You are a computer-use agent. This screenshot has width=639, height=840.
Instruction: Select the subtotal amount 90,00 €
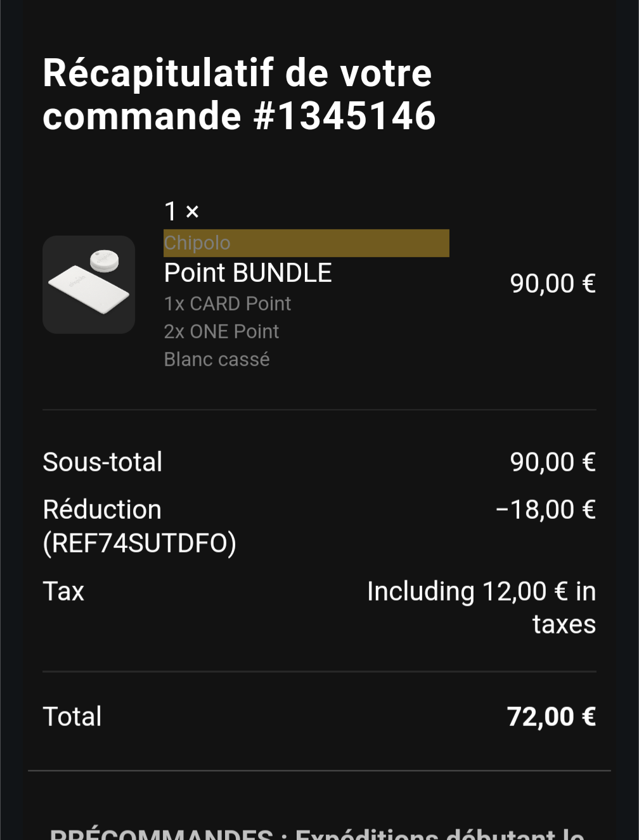553,462
